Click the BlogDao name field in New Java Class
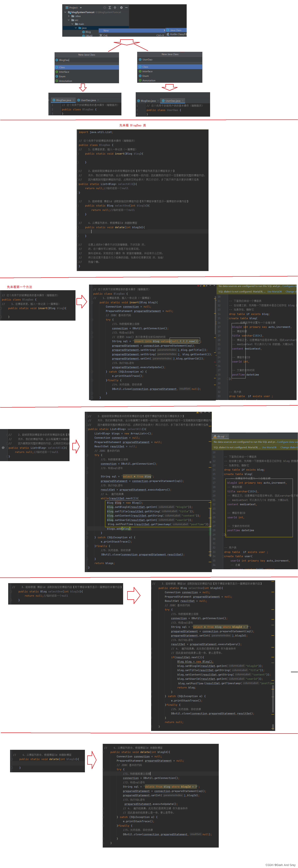This screenshot has height=868, width=298. pos(87,60)
